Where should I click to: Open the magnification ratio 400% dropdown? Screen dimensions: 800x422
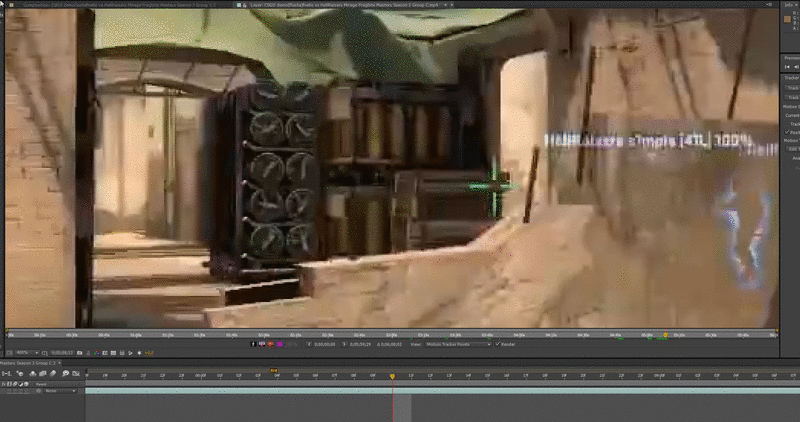tap(27, 353)
